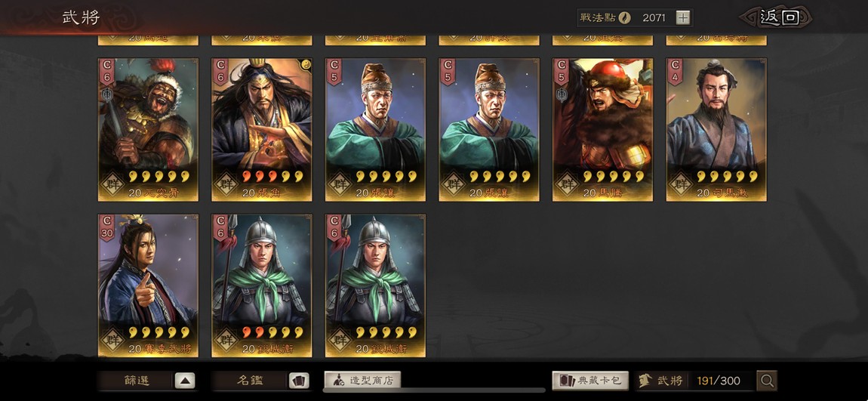Click the cards icon next to 名鑑
868x401 pixels.
[298, 381]
